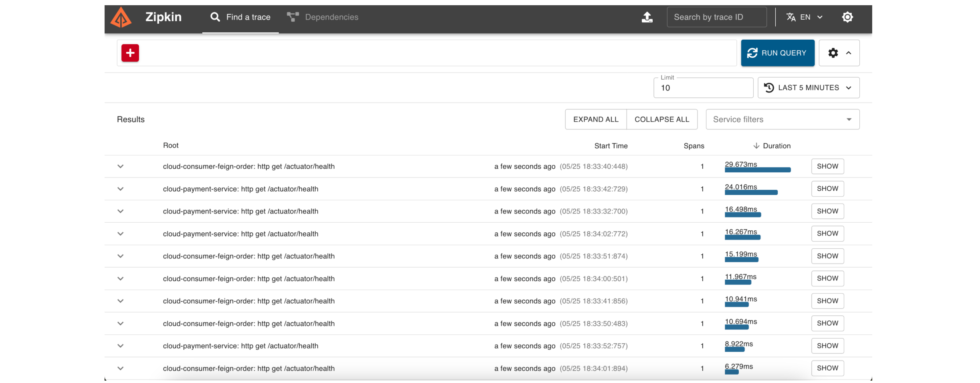The image size is (980, 383).
Task: Show the 16.498ms trace
Action: pos(827,211)
